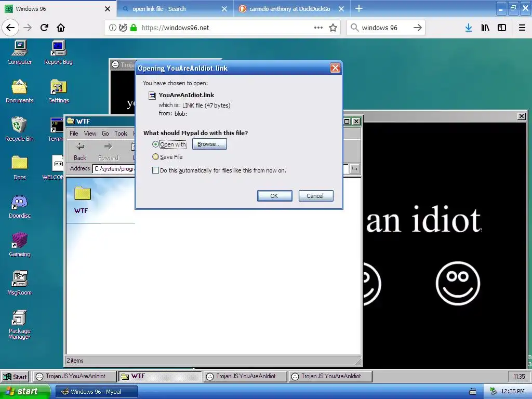
Task: Click the inner 11:35 taskbar clock
Action: coord(519,377)
